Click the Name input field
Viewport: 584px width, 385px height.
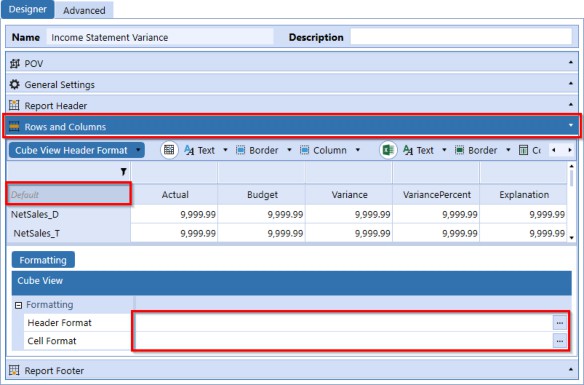point(160,37)
